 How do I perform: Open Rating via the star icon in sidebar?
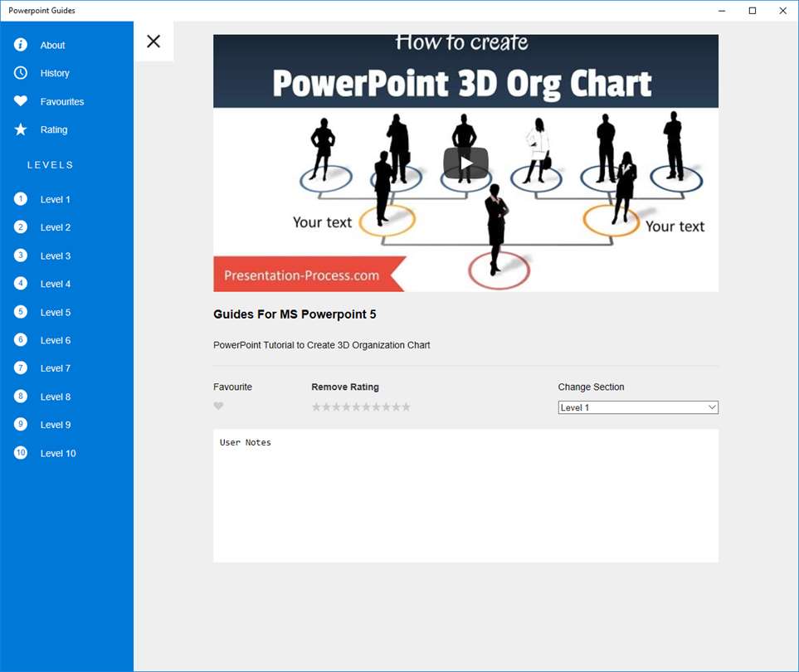[x=21, y=129]
